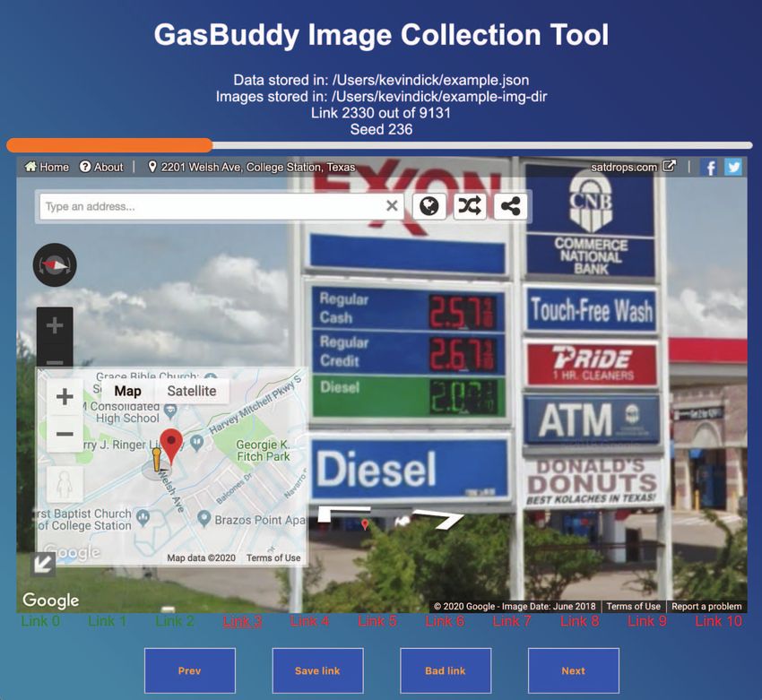
Task: Click the globe icon next to address field
Action: tap(430, 206)
